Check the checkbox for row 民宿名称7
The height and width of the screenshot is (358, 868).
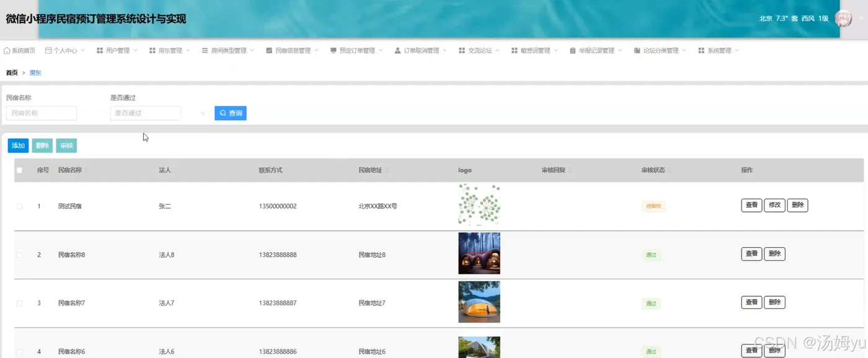[x=19, y=303]
